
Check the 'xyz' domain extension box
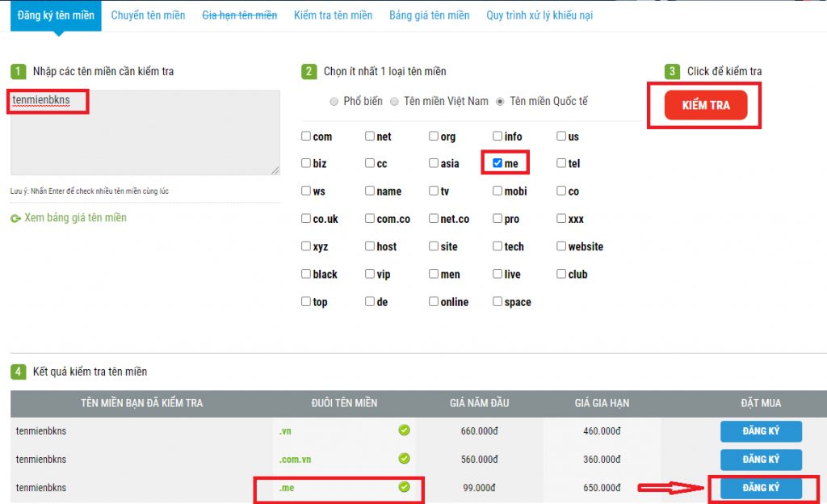[x=306, y=246]
